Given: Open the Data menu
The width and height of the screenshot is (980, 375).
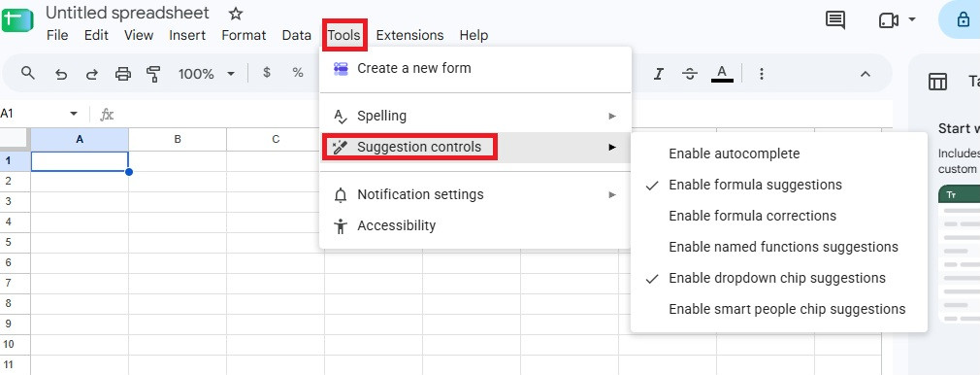Looking at the screenshot, I should point(296,35).
